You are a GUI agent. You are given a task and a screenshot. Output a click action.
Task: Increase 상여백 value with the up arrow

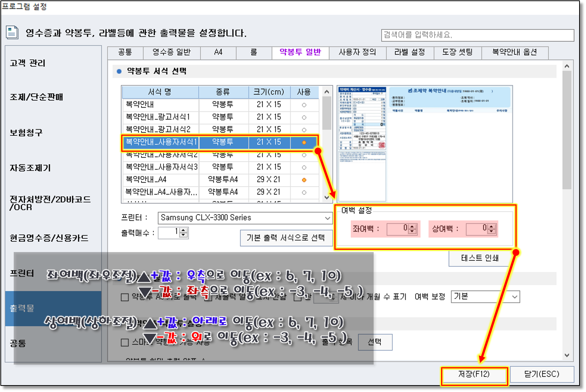[491, 227]
